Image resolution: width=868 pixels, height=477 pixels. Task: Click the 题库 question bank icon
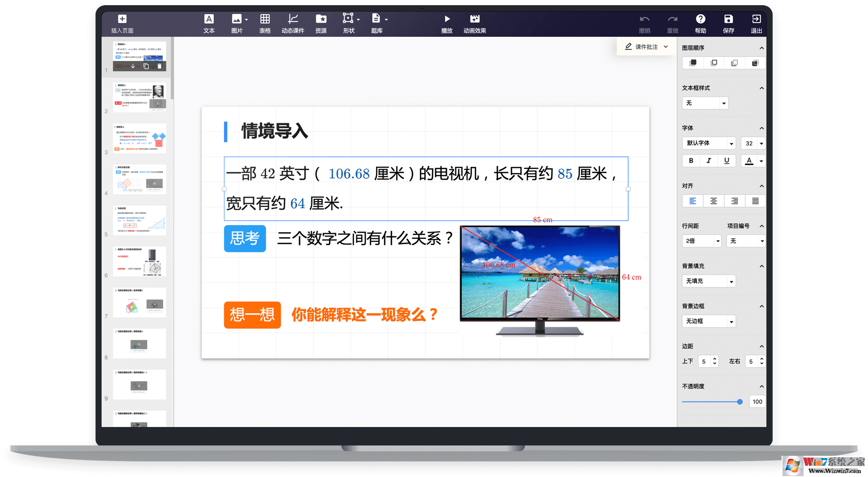click(376, 19)
